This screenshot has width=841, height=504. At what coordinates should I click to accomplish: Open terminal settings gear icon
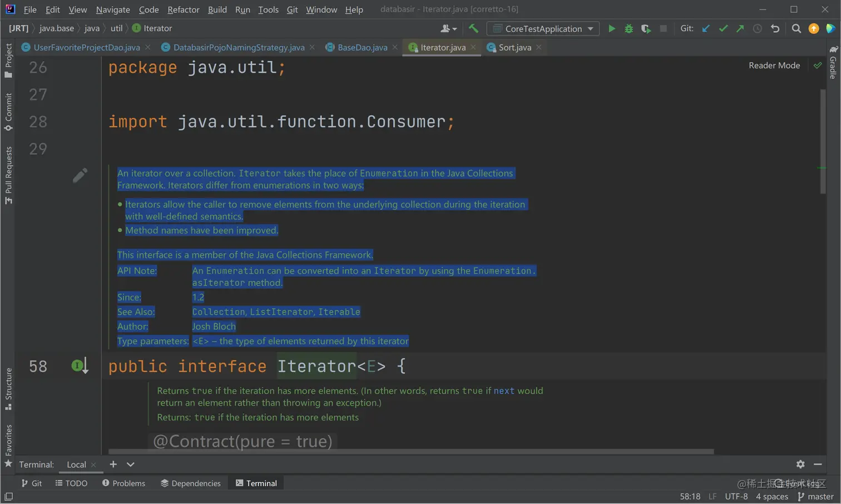coord(800,464)
